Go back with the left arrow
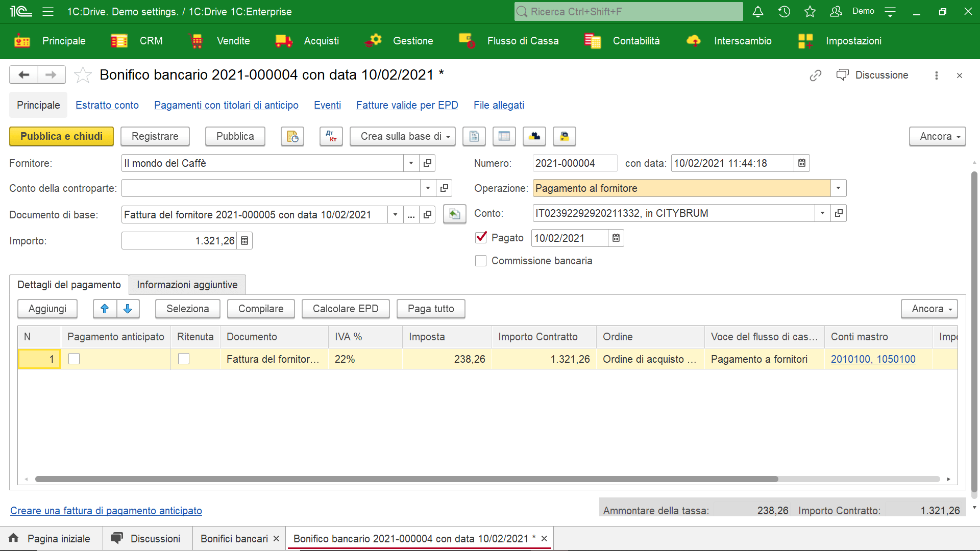Image resolution: width=980 pixels, height=551 pixels. point(23,75)
